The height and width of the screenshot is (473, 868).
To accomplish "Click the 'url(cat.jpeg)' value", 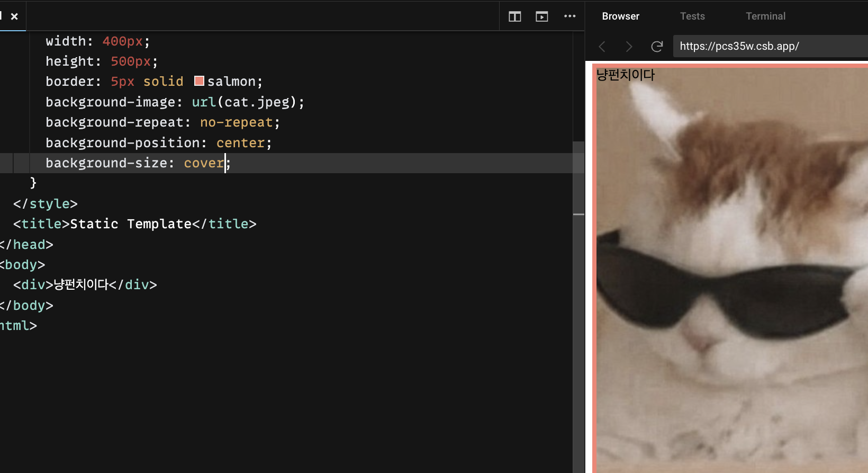I will [244, 102].
